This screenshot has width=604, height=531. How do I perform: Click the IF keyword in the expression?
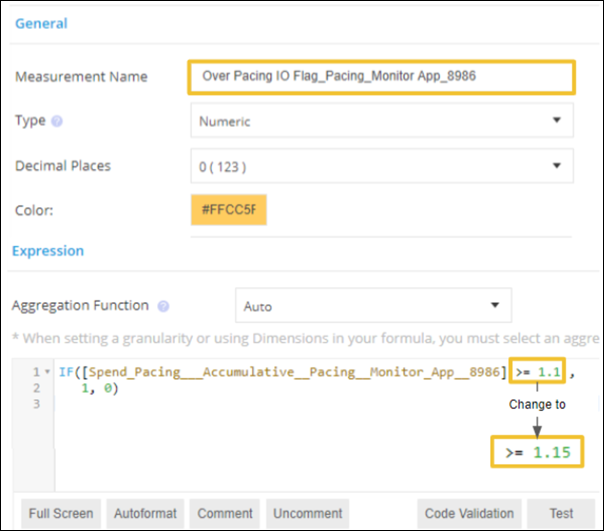(x=66, y=372)
